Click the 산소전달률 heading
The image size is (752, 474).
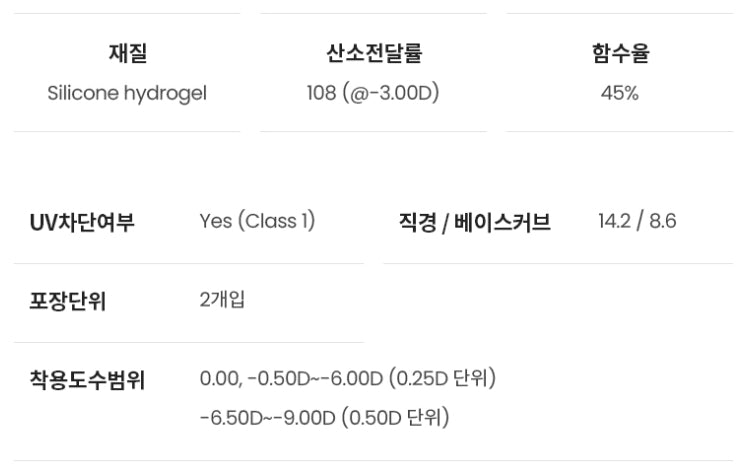(373, 54)
